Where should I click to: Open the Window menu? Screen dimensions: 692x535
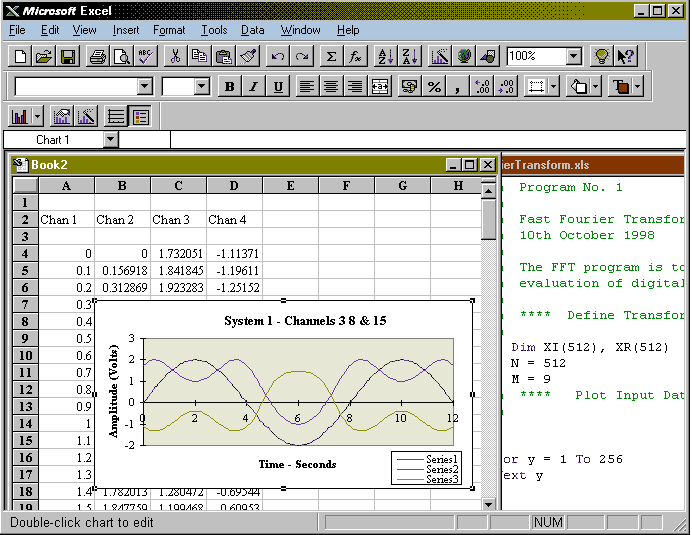[x=301, y=30]
